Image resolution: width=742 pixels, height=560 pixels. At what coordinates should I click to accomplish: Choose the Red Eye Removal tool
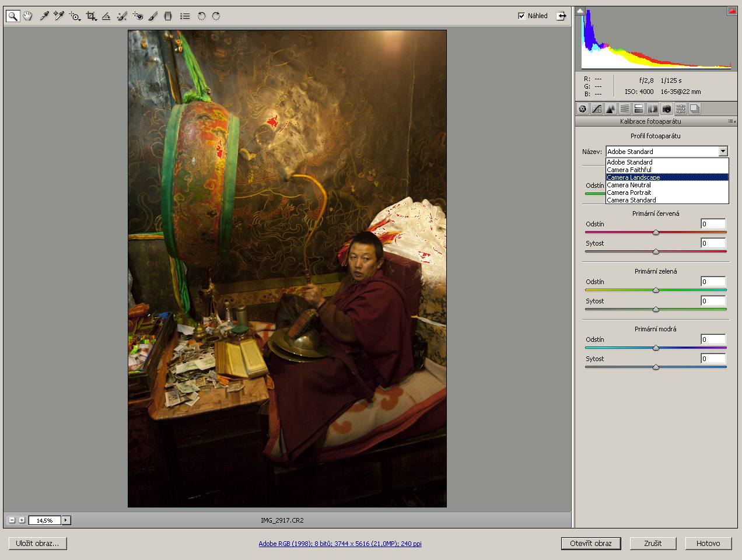(138, 16)
